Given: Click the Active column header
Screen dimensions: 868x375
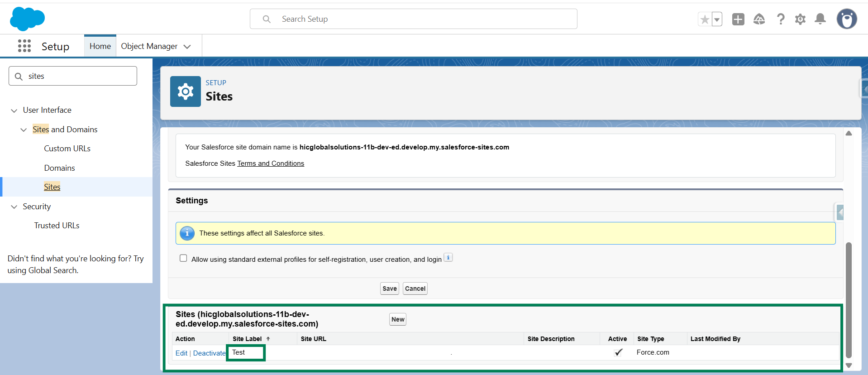Looking at the screenshot, I should (618, 339).
